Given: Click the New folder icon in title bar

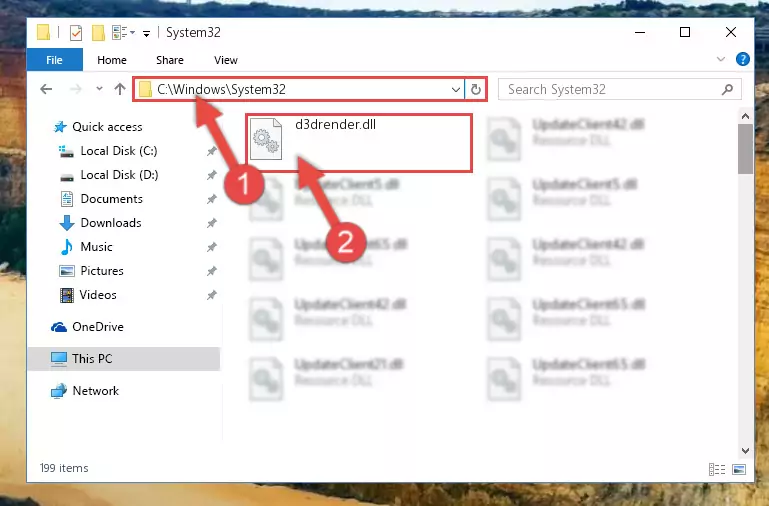Looking at the screenshot, I should (x=98, y=33).
